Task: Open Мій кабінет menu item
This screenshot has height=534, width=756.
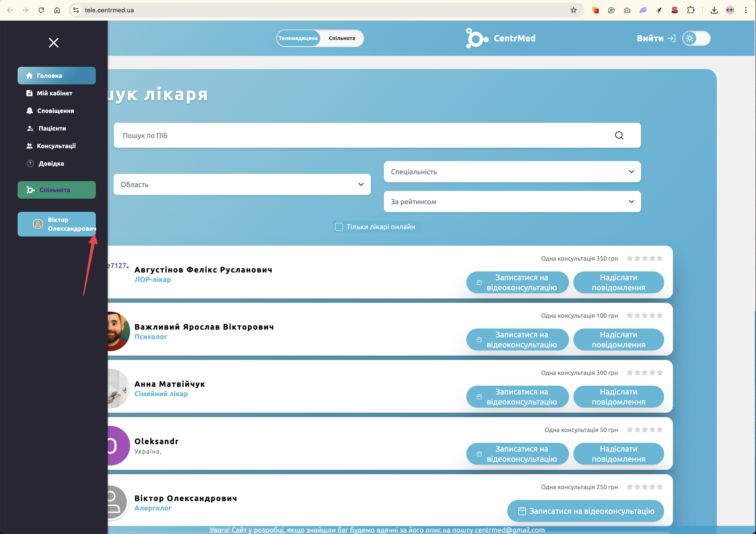Action: click(x=54, y=93)
